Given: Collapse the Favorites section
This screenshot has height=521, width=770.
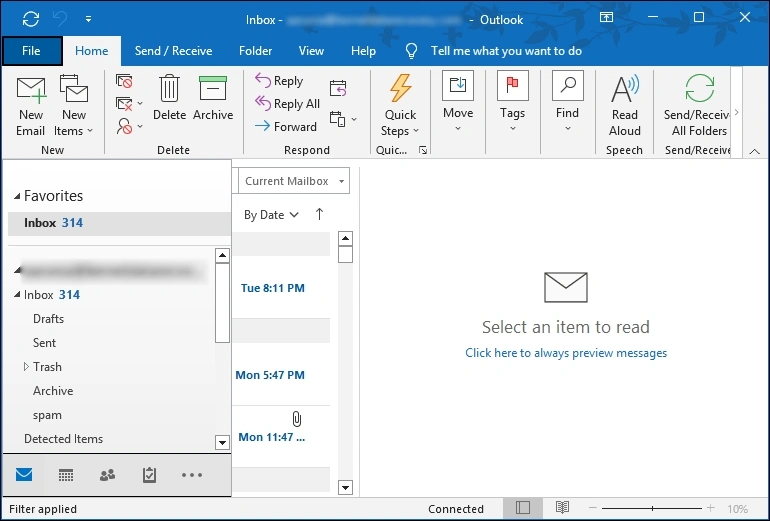Looking at the screenshot, I should tap(17, 196).
